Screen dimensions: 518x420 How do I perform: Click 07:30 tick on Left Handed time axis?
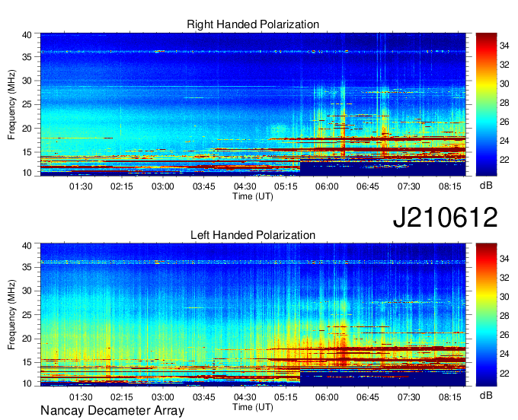[408, 397]
